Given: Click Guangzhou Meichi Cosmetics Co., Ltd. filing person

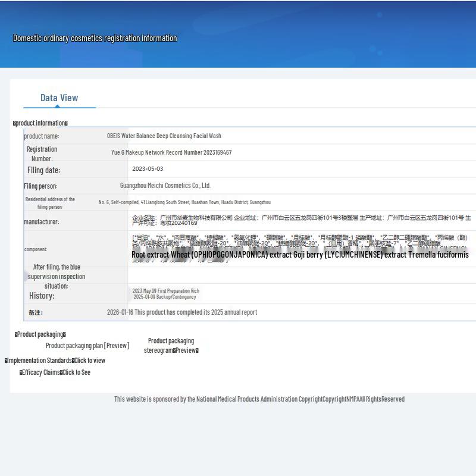Looking at the screenshot, I should coord(165,186).
